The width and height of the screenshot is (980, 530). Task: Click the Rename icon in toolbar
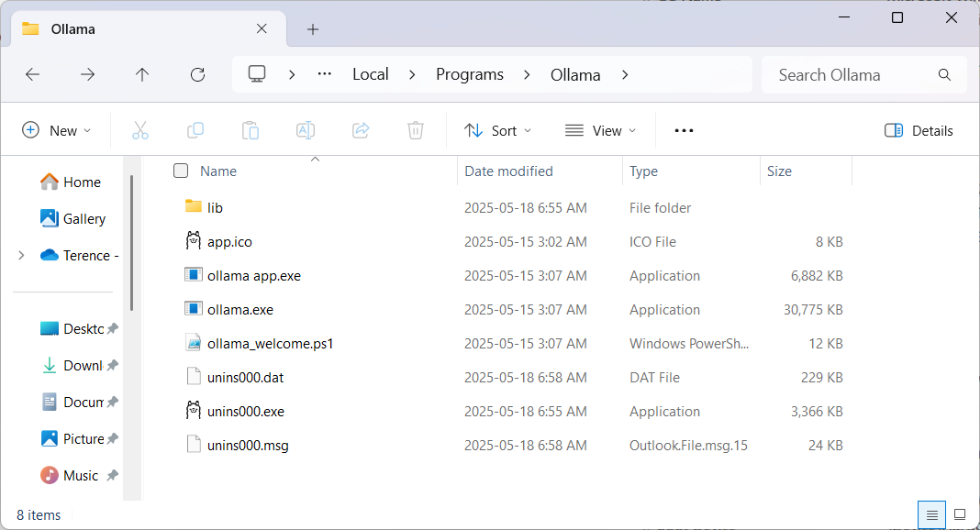306,130
